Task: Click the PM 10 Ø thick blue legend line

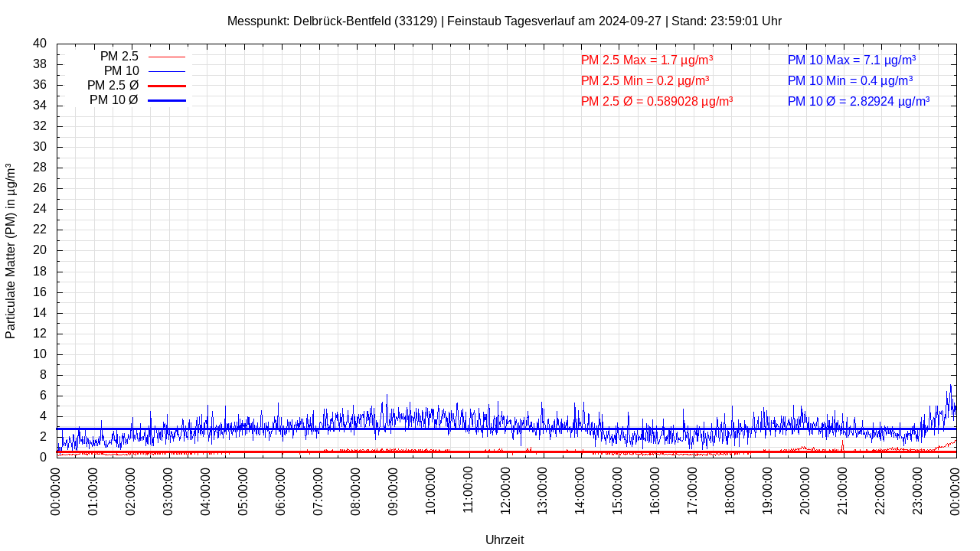Action: coord(166,100)
